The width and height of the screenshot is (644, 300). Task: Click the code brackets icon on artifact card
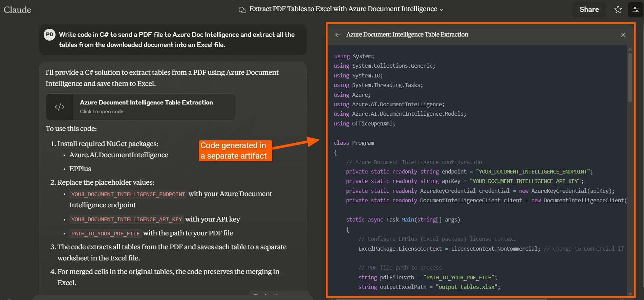(60, 107)
